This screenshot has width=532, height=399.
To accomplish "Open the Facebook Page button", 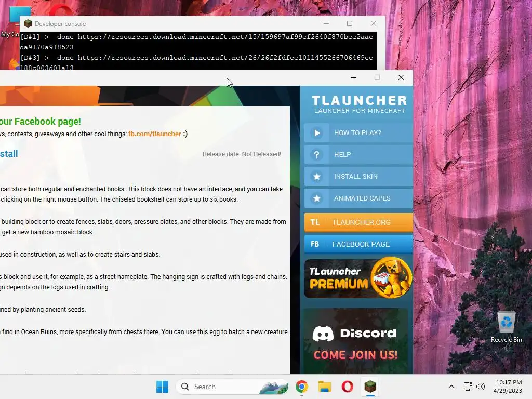I will click(x=358, y=244).
